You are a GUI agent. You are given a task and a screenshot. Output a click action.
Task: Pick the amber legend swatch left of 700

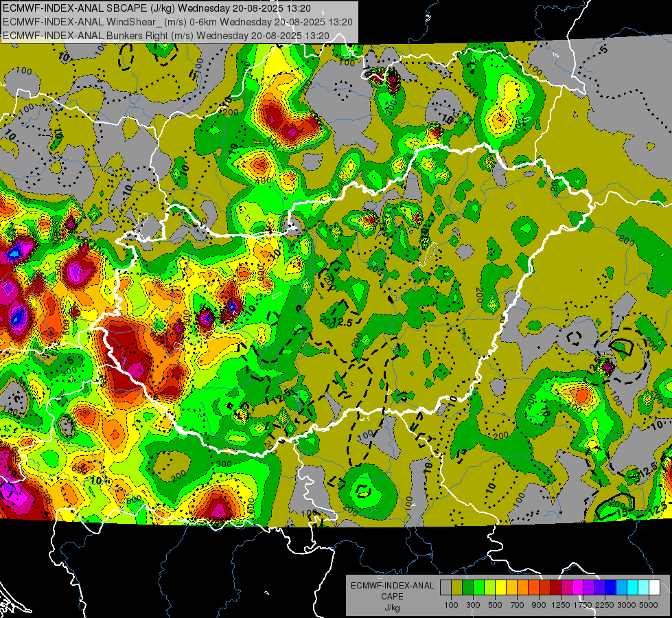[511, 588]
